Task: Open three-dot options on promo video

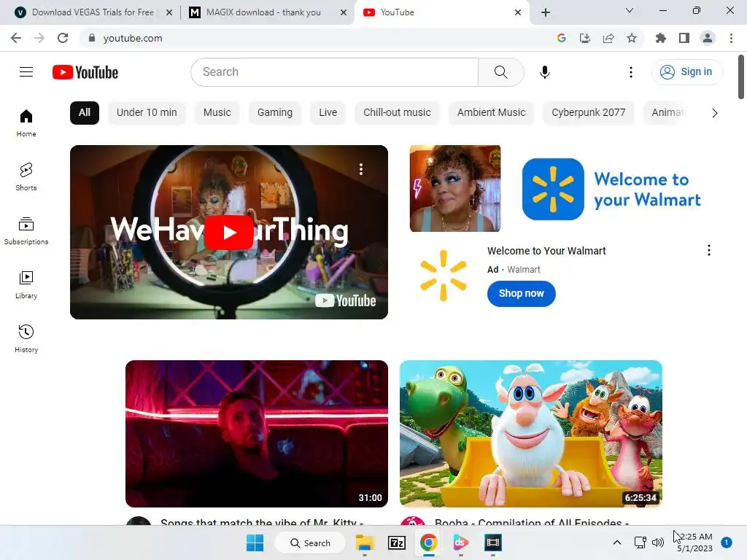Action: point(361,169)
